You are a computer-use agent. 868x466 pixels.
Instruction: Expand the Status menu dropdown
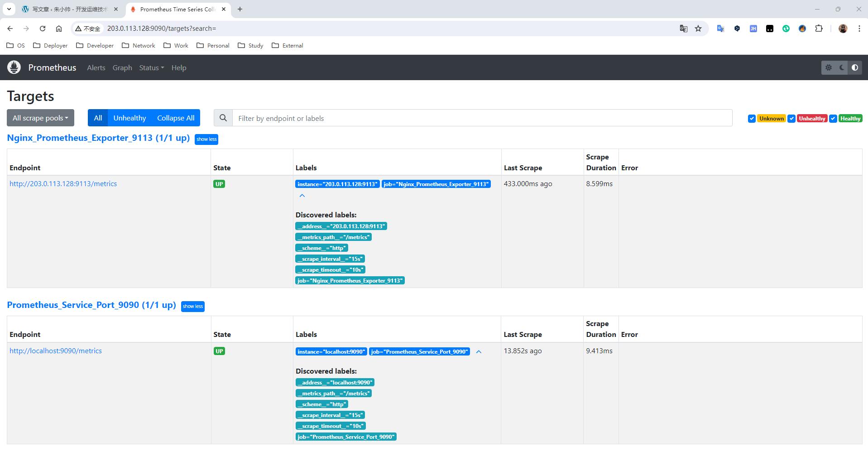coord(151,67)
